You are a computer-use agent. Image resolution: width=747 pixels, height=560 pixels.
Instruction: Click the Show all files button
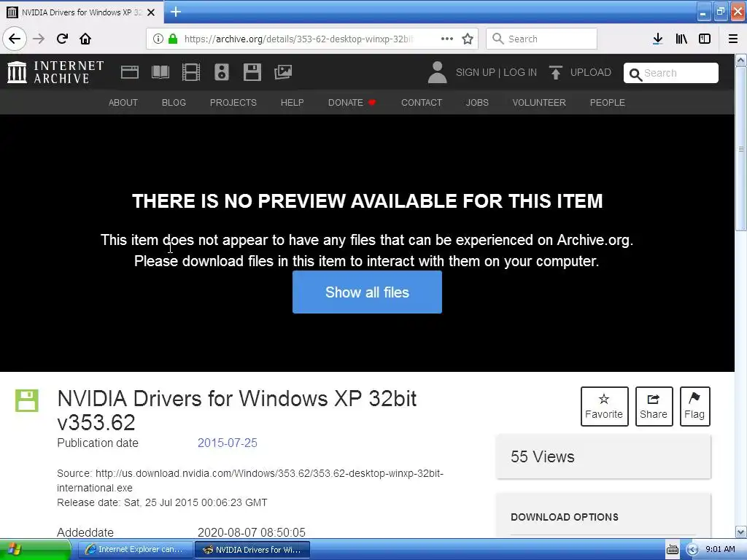point(368,292)
